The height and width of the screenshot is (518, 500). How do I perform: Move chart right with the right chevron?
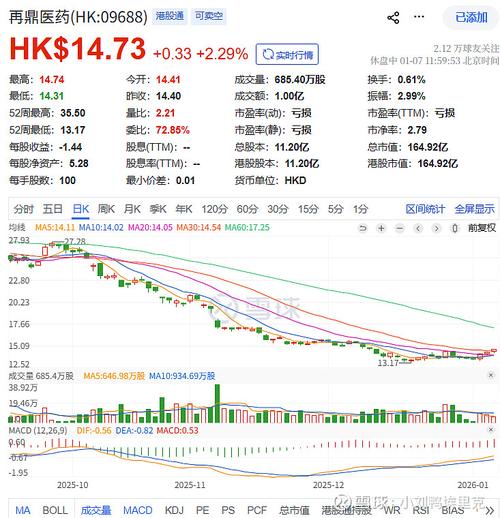pyautogui.click(x=436, y=228)
